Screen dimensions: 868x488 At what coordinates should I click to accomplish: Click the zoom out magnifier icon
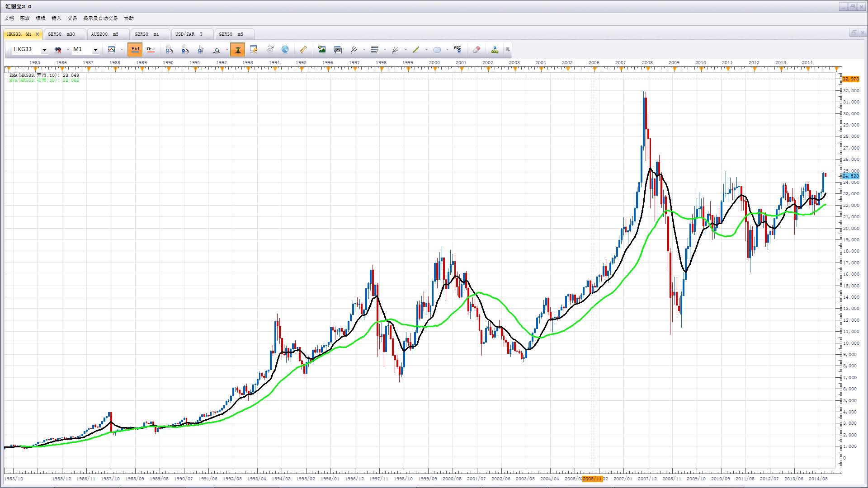pyautogui.click(x=185, y=50)
